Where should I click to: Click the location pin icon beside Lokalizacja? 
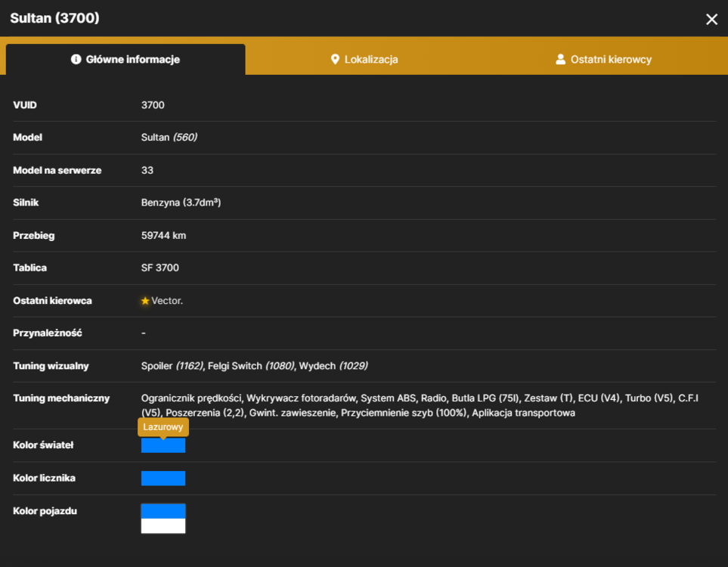tap(335, 60)
